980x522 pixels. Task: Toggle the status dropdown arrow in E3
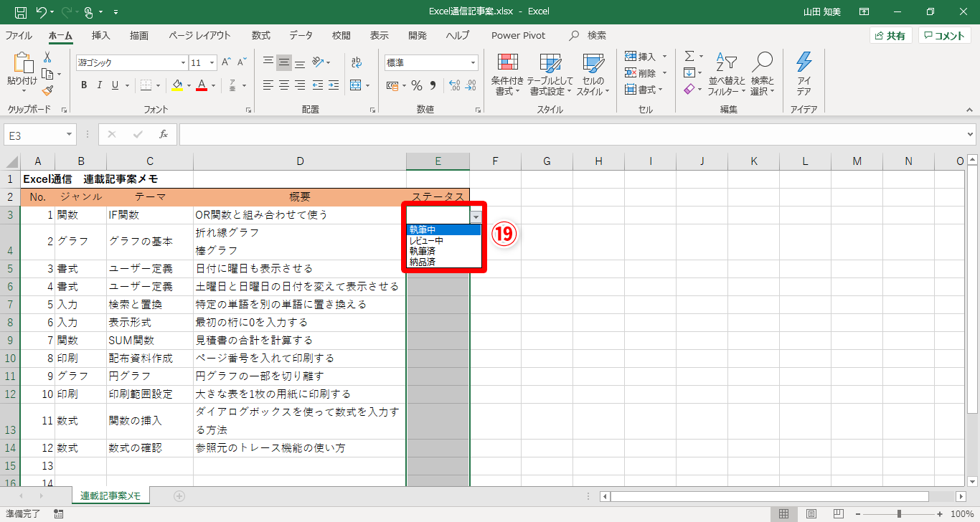coord(476,216)
